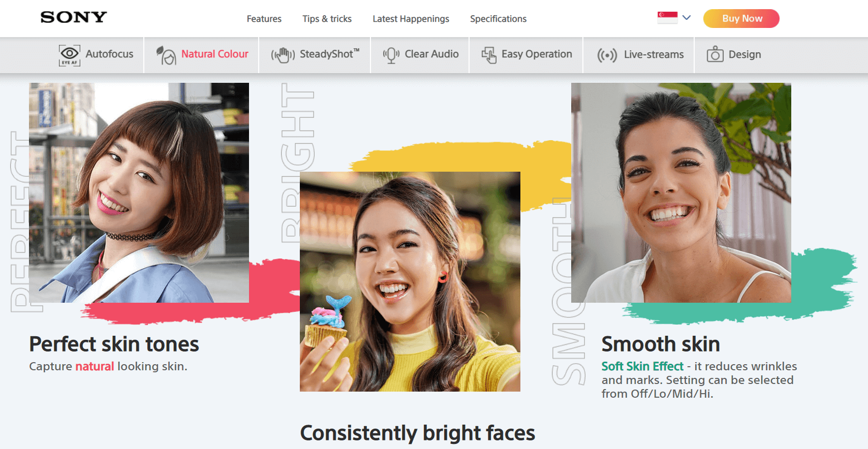Click the Design camera icon

715,54
